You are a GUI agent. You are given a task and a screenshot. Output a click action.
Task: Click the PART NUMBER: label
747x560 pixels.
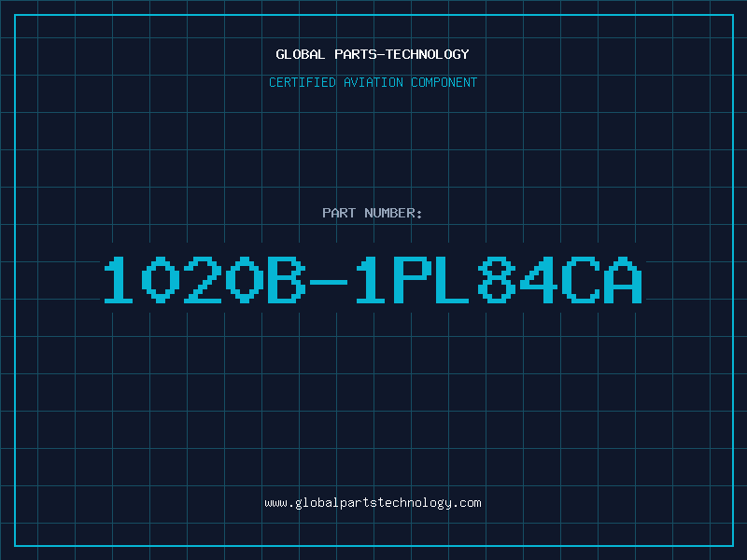(x=373, y=213)
